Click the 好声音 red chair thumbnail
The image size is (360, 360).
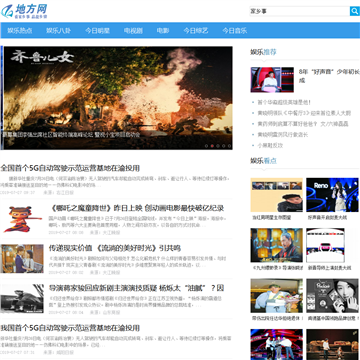(272, 80)
